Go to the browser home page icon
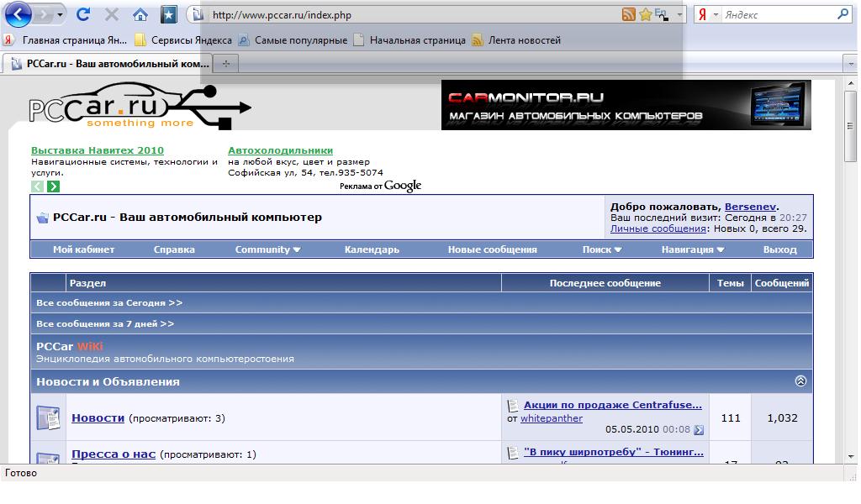The image size is (861, 504). (140, 14)
